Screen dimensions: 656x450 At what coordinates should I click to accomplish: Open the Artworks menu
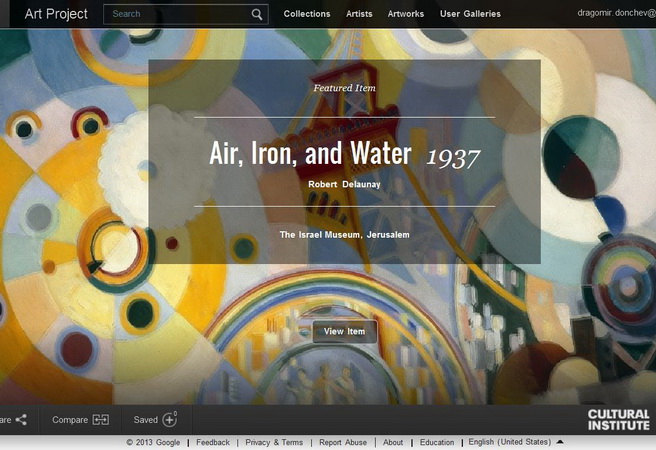[x=405, y=14]
